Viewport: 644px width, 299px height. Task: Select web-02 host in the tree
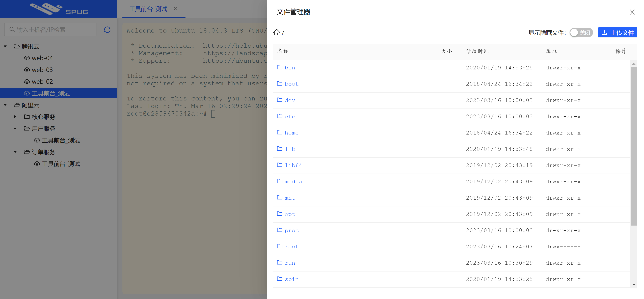pyautogui.click(x=42, y=81)
